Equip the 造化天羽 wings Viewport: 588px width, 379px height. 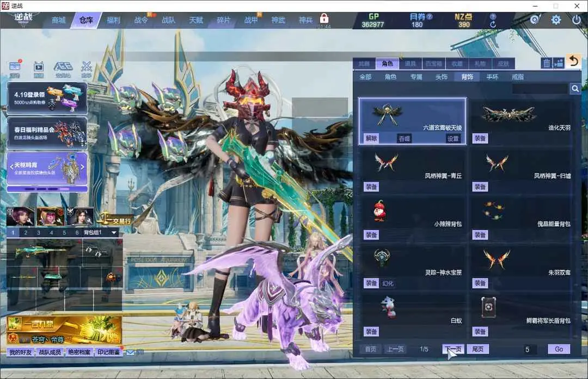coord(480,139)
